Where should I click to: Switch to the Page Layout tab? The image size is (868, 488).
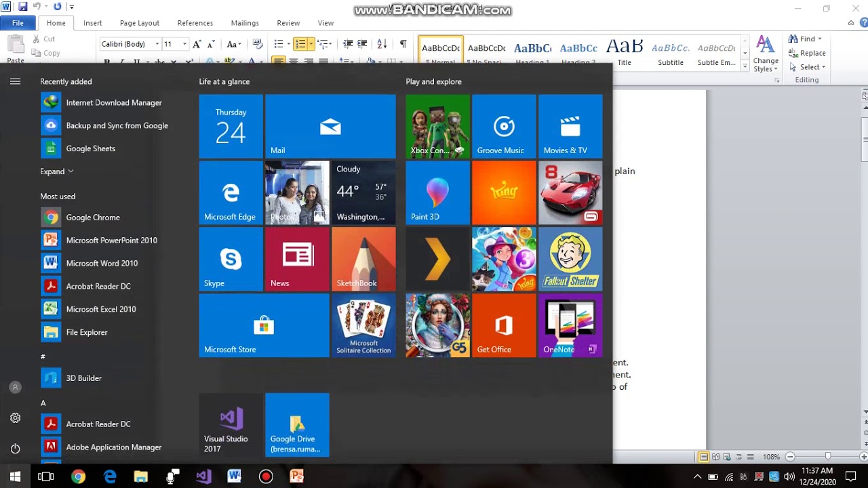[x=140, y=23]
